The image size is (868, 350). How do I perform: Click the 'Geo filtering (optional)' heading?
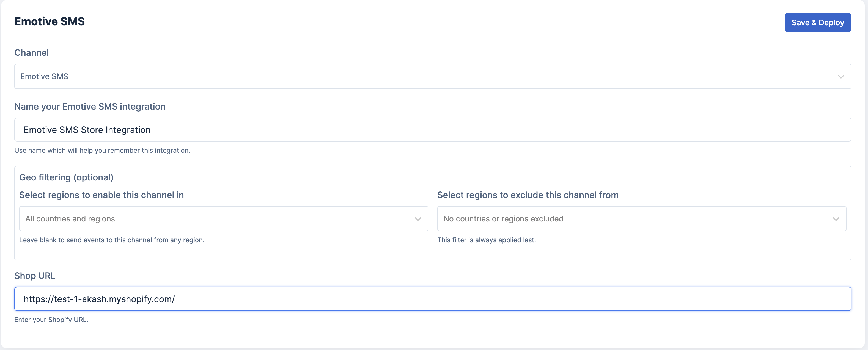(x=66, y=177)
